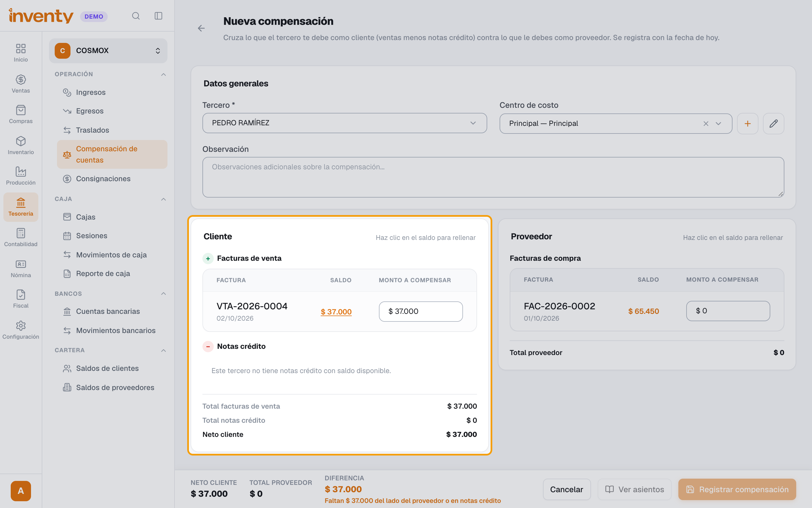The width and height of the screenshot is (812, 508).
Task: Open Sesiones in the menu
Action: pos(112,236)
